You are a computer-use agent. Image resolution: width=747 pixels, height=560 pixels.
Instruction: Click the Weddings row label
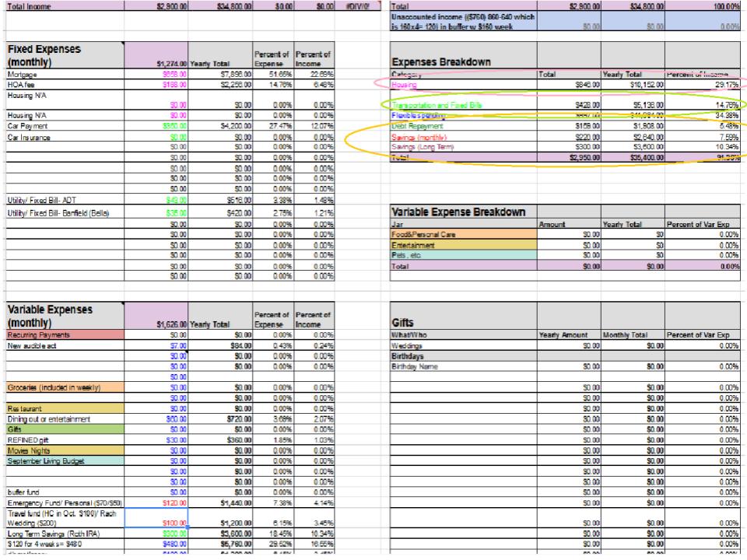click(x=463, y=345)
